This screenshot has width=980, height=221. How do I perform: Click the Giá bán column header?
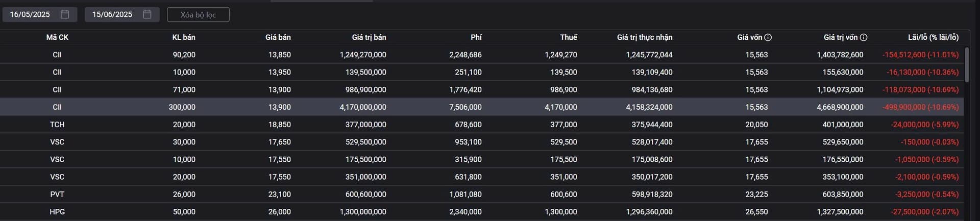pyautogui.click(x=278, y=37)
